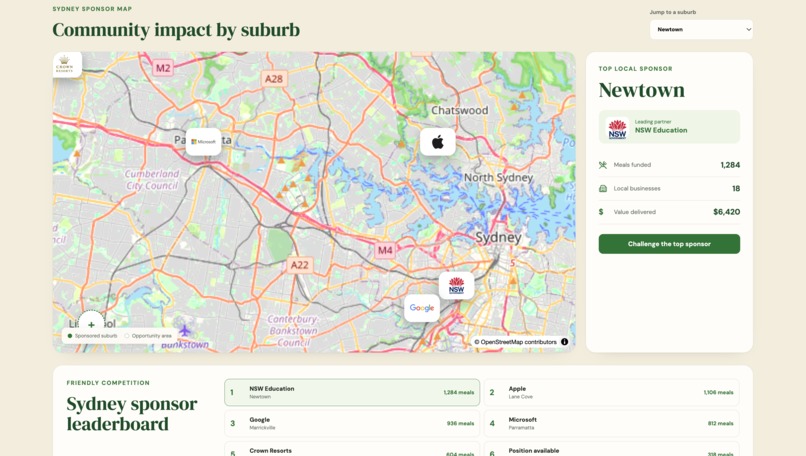Open the map attribution info icon
The height and width of the screenshot is (456, 806).
(x=564, y=342)
